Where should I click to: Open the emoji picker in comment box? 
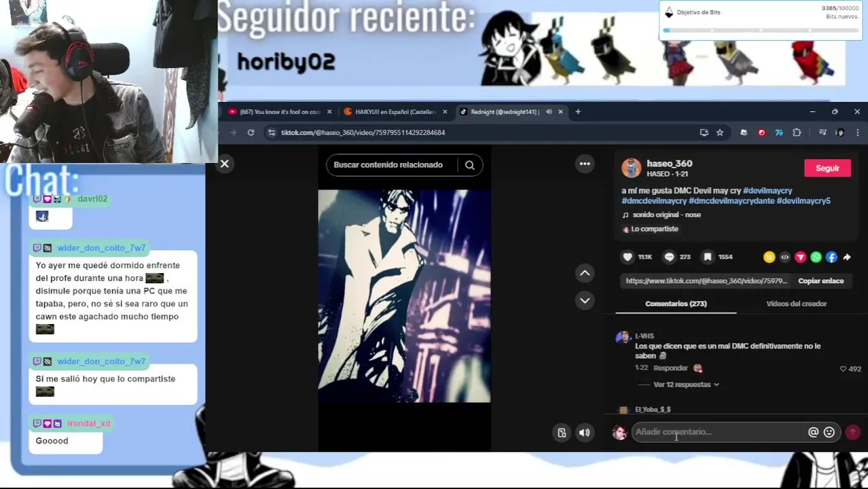click(829, 432)
